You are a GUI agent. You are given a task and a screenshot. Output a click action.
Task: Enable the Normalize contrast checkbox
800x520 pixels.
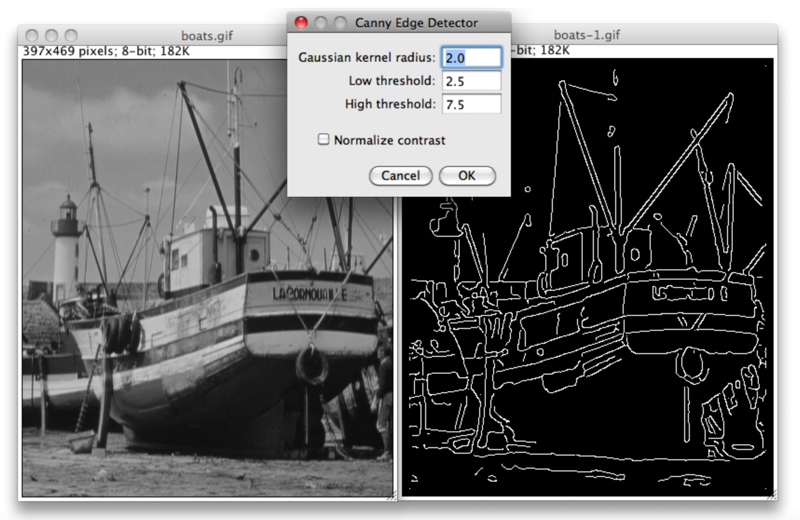pyautogui.click(x=323, y=140)
